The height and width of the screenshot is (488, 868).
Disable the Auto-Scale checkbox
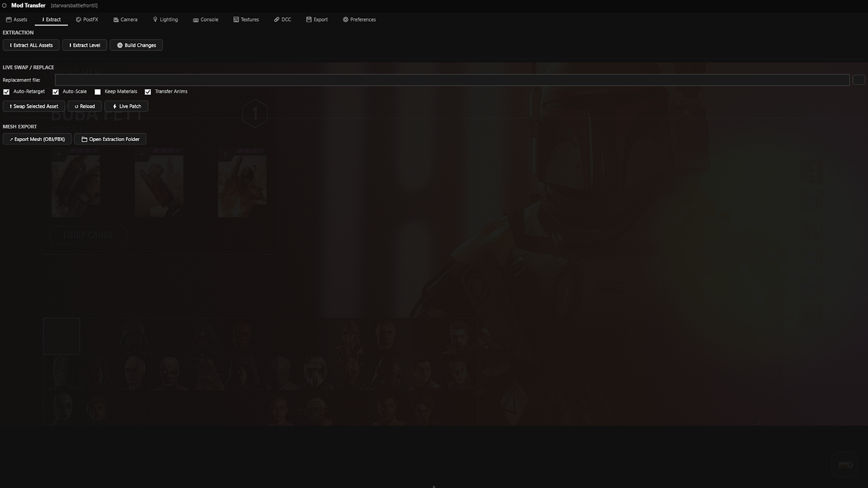(55, 92)
